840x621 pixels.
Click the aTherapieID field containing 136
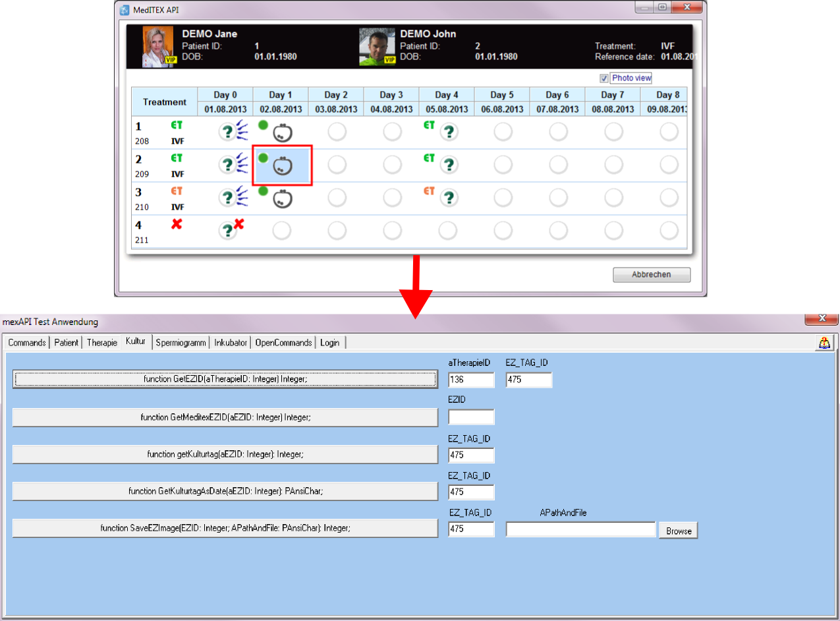pyautogui.click(x=471, y=380)
